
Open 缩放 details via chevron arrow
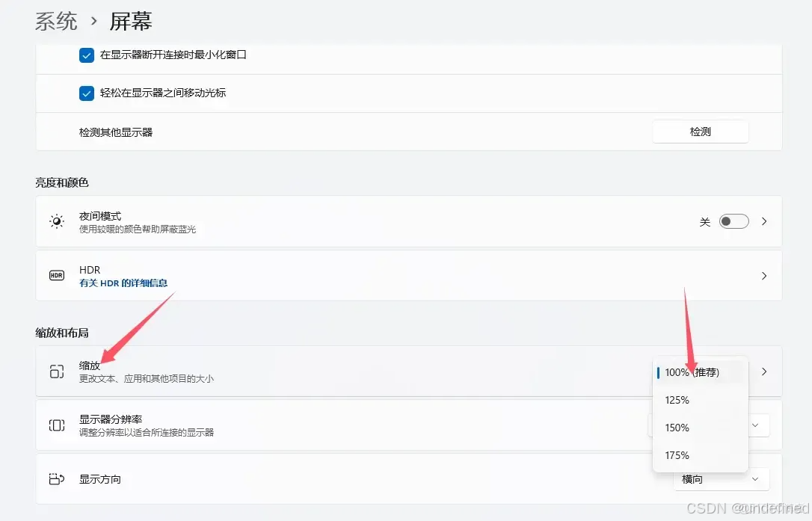[763, 372]
